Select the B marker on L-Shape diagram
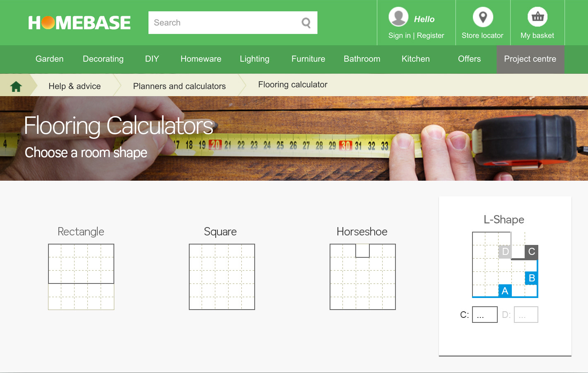This screenshot has width=588, height=373. [532, 278]
